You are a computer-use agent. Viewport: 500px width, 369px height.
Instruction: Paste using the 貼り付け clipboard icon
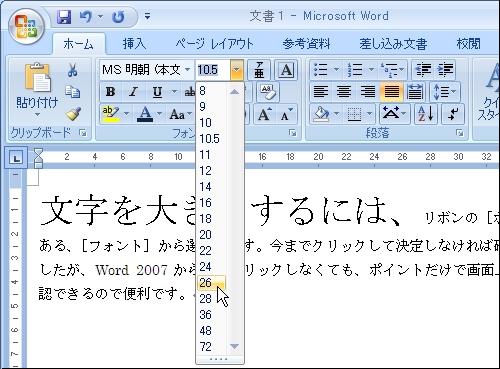[37, 77]
